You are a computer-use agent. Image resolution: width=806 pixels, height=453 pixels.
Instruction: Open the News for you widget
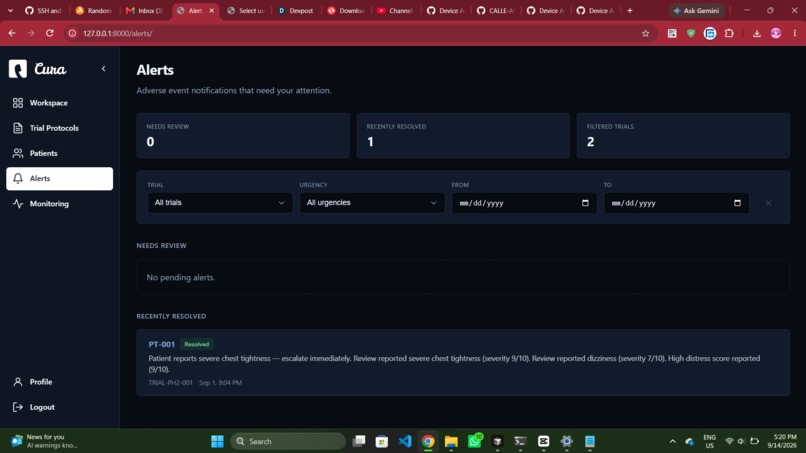[44, 441]
